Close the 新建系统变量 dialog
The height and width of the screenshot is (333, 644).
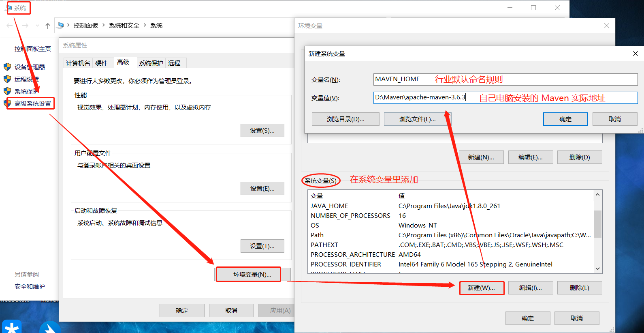click(x=635, y=54)
